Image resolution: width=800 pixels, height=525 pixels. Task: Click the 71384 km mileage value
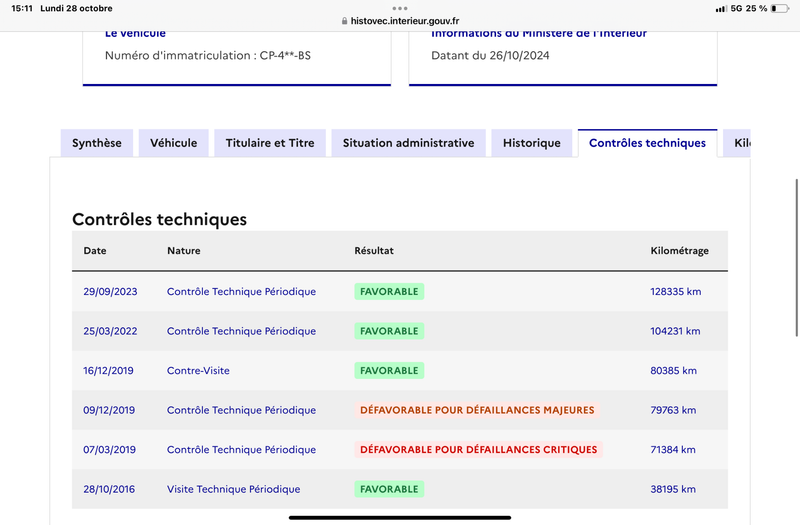[x=673, y=449]
